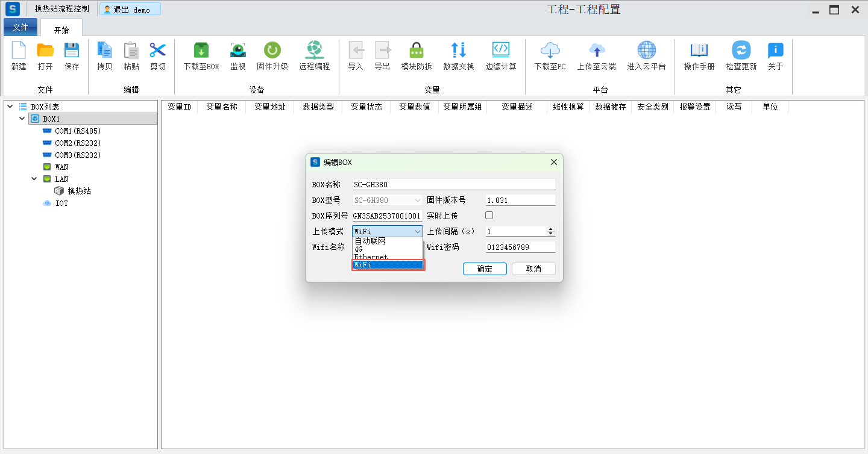Cancel the 编辑BOX dialog with 取消
Image resolution: width=868 pixels, height=454 pixels.
tap(533, 269)
